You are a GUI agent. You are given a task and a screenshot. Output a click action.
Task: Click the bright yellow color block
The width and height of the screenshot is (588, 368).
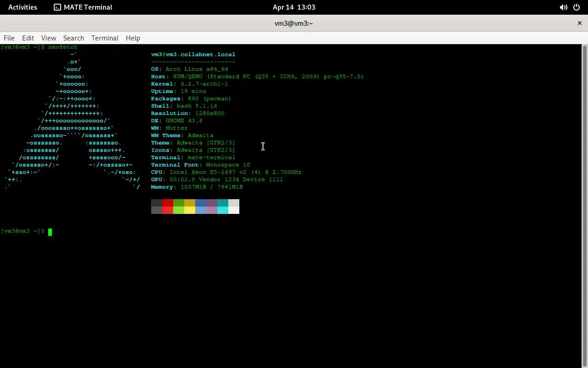(x=190, y=210)
